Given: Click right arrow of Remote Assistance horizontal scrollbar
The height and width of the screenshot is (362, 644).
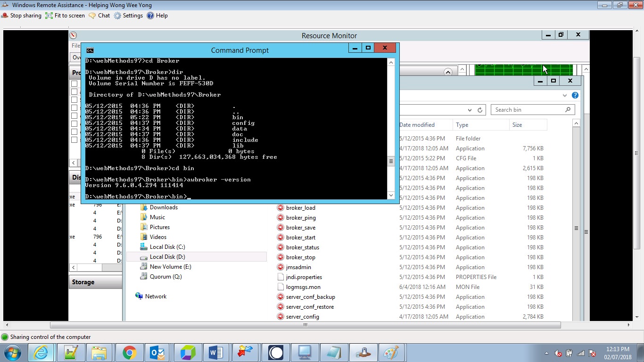Looking at the screenshot, I should point(628,325).
